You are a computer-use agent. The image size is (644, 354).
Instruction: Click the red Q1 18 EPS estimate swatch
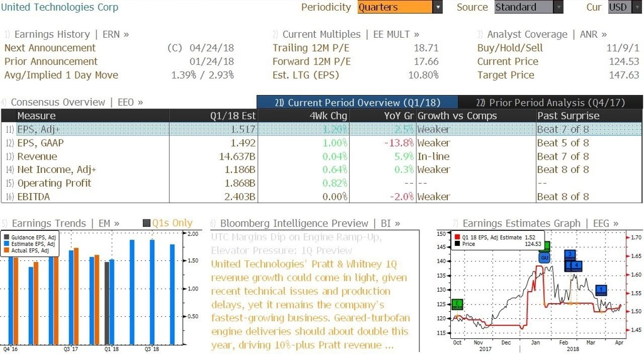[x=458, y=238]
